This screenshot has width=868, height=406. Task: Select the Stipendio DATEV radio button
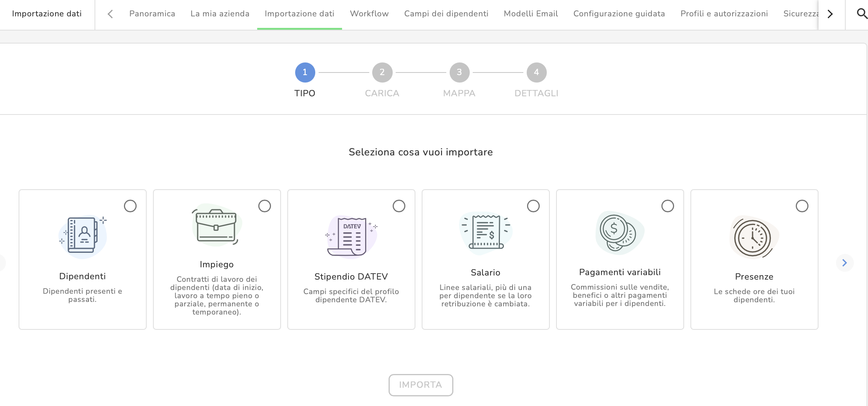399,206
